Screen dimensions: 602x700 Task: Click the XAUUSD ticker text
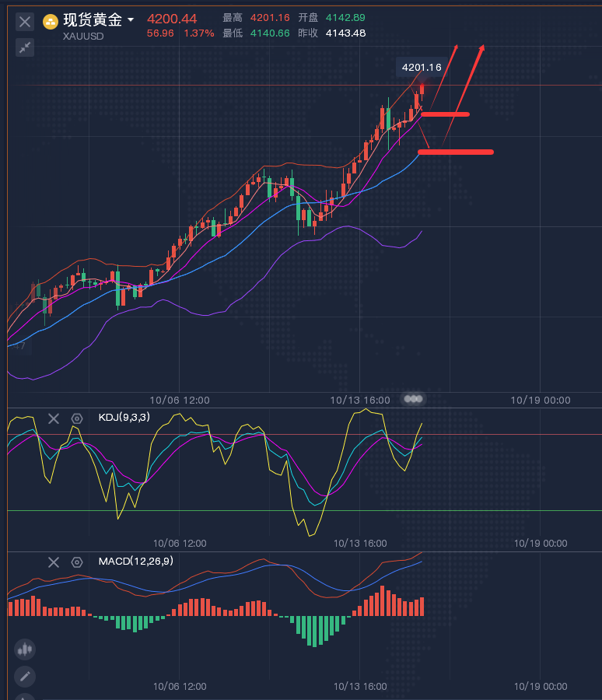pos(83,36)
